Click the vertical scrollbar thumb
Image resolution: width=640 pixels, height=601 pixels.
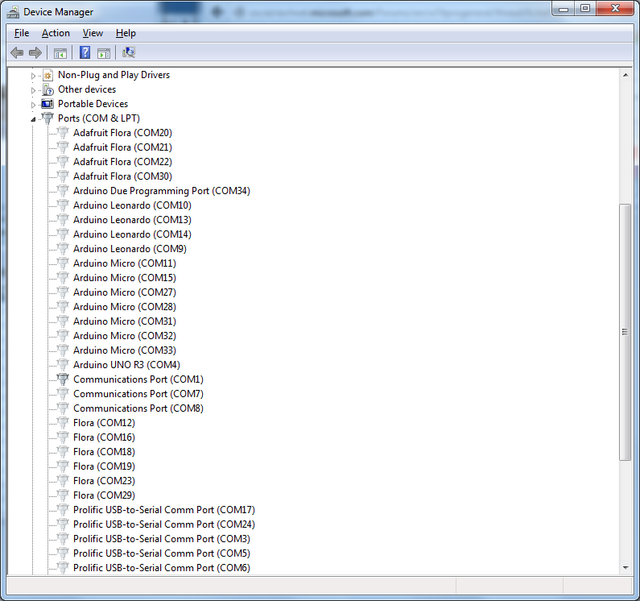pyautogui.click(x=625, y=332)
